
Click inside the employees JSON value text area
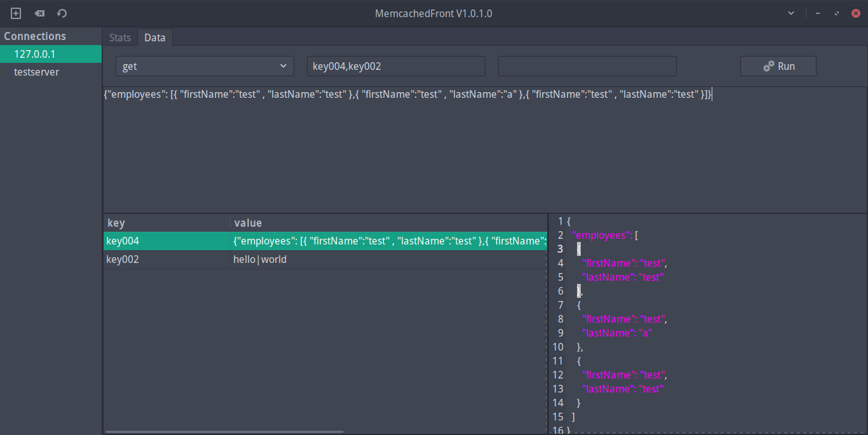(485, 150)
